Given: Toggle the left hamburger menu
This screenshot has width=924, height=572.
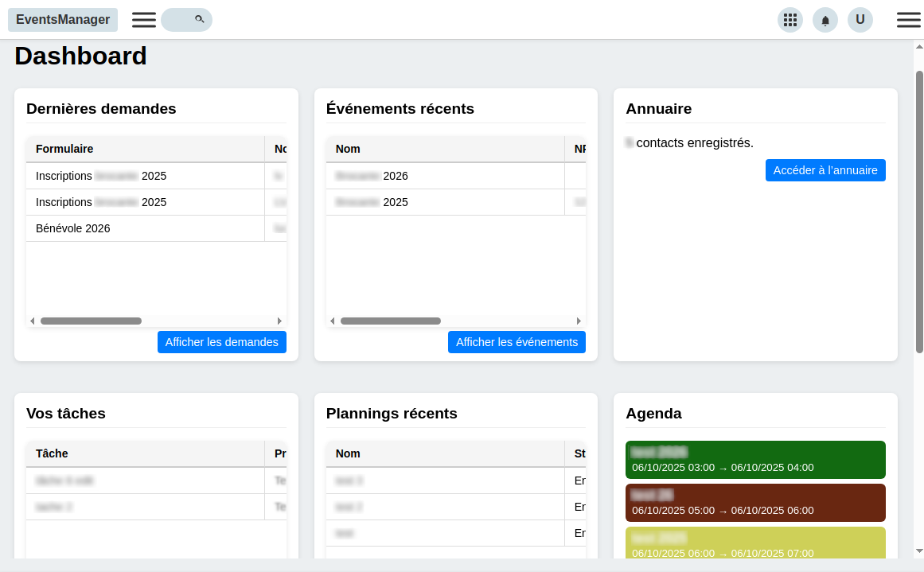Looking at the screenshot, I should 144,20.
